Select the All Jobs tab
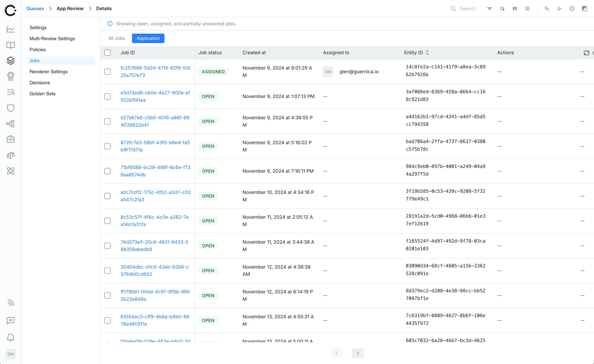594x364 pixels. 117,38
